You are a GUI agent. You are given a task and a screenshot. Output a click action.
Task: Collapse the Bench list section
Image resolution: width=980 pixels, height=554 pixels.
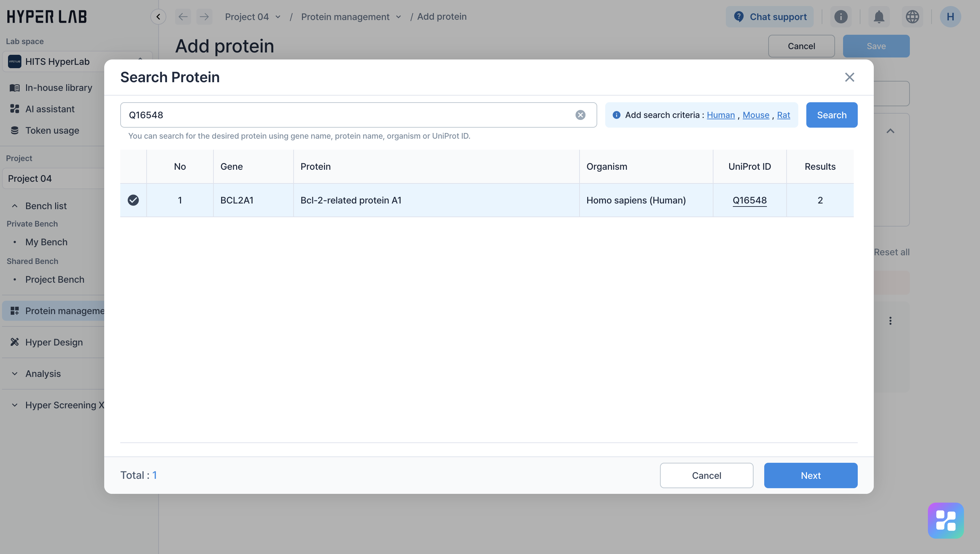point(15,206)
